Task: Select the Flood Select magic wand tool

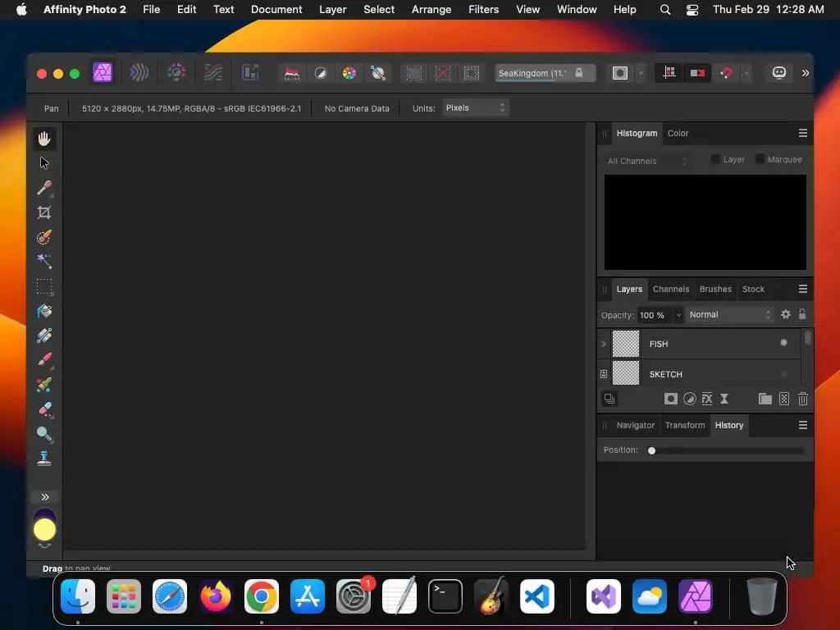Action: [x=44, y=262]
